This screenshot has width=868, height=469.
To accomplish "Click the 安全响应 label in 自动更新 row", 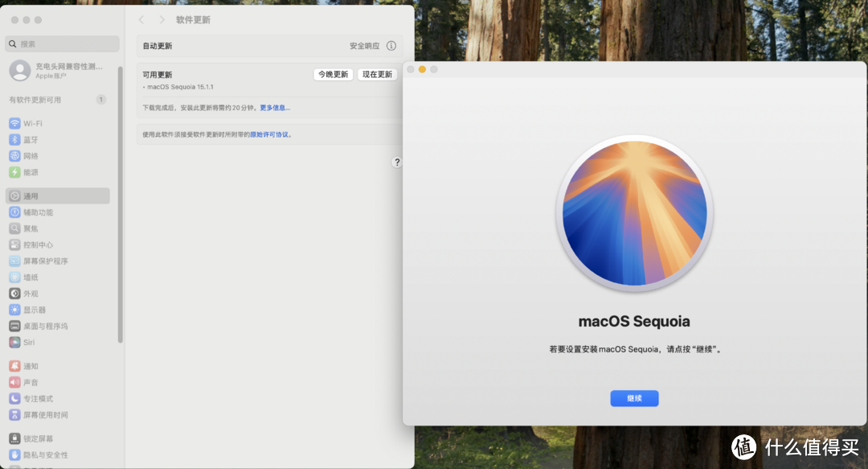I will (364, 46).
